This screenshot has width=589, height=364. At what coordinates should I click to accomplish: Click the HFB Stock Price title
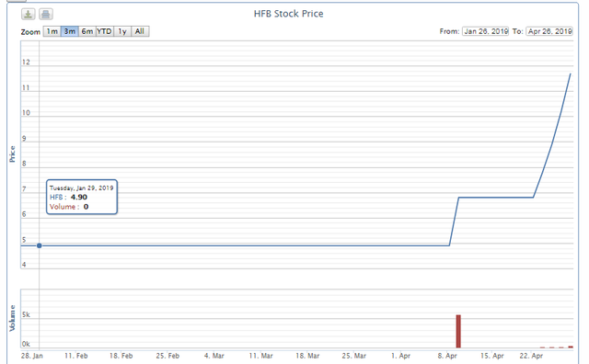pos(288,14)
